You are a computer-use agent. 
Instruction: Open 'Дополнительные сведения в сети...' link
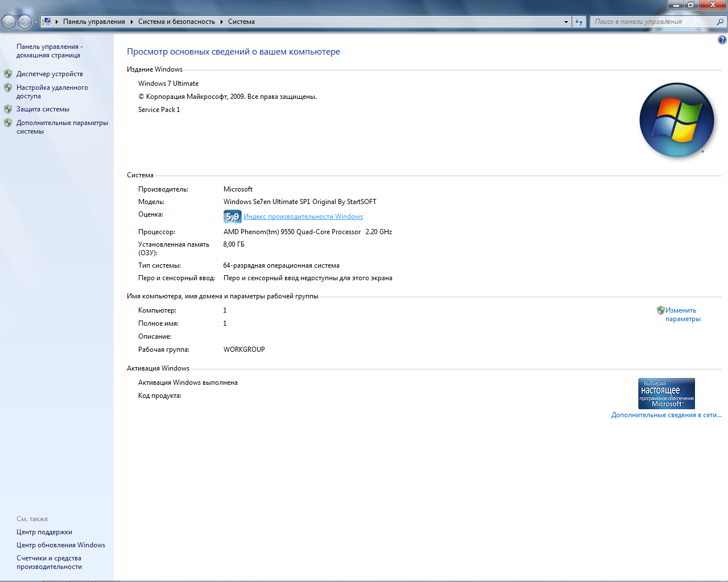pos(667,415)
